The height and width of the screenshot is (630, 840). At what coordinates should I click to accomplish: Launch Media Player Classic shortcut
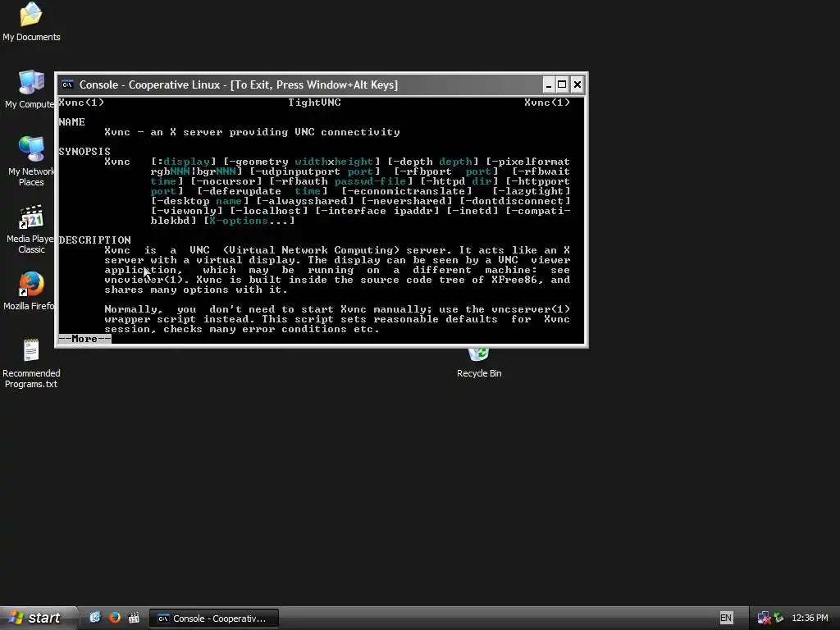pos(31,229)
